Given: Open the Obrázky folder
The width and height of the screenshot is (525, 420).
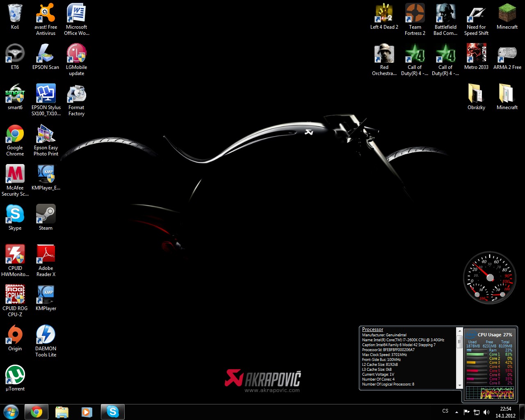Looking at the screenshot, I should [476, 94].
